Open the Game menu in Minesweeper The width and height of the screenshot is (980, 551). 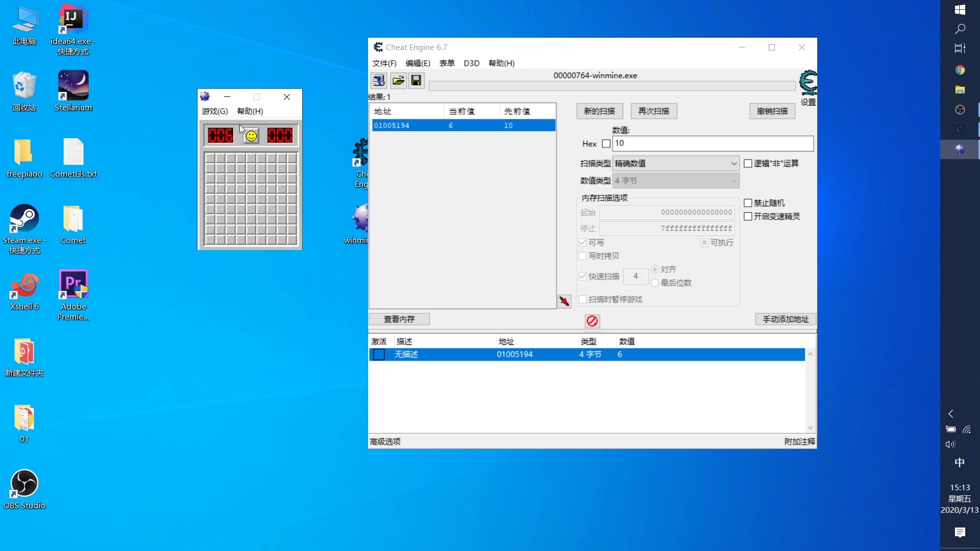click(x=215, y=111)
